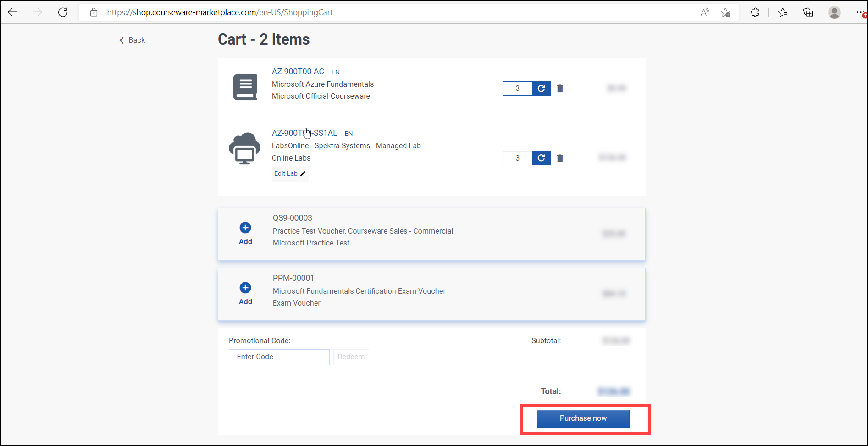This screenshot has height=446, width=868.
Task: Add QS9-00003 Practice Test Voucher to cart
Action: coord(245,234)
